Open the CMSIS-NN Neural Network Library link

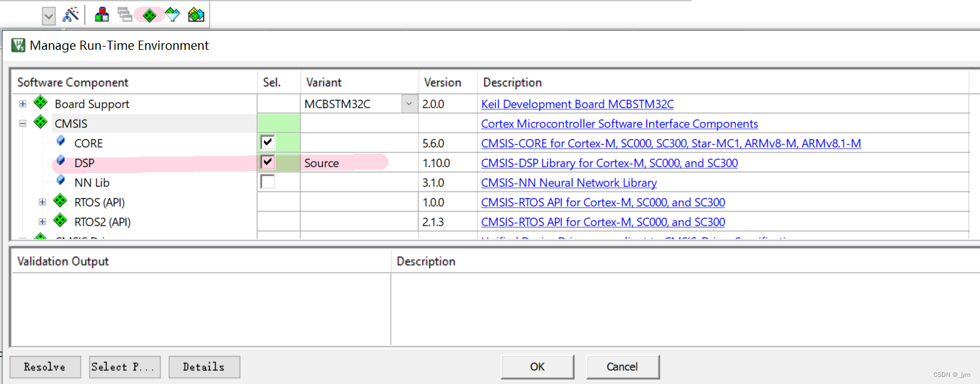[569, 183]
